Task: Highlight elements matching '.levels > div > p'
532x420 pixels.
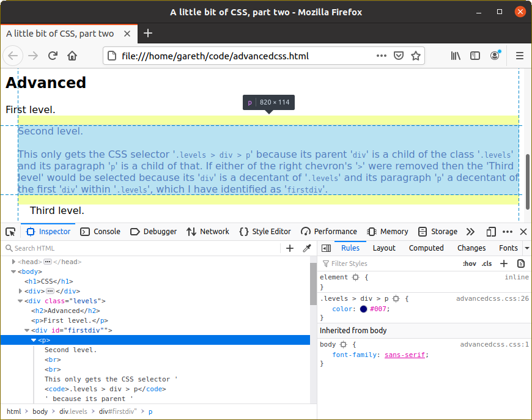Action: click(x=396, y=298)
